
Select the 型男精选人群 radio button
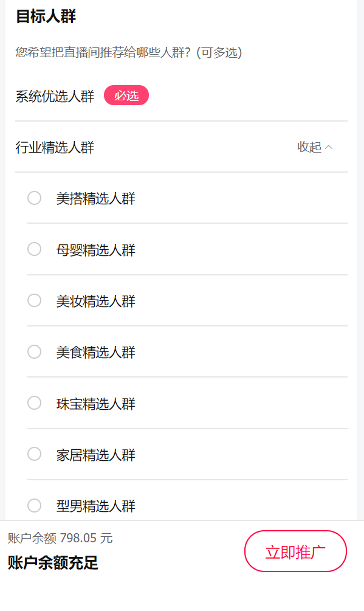[x=34, y=505]
